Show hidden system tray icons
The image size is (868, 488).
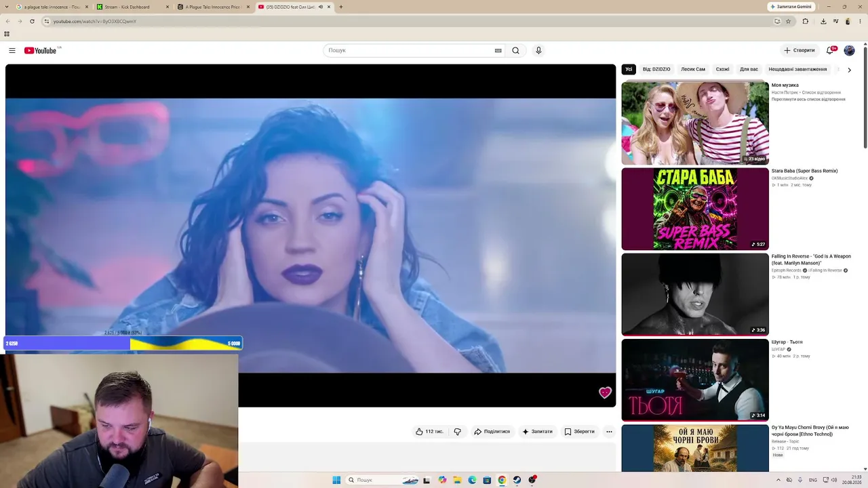(778, 480)
